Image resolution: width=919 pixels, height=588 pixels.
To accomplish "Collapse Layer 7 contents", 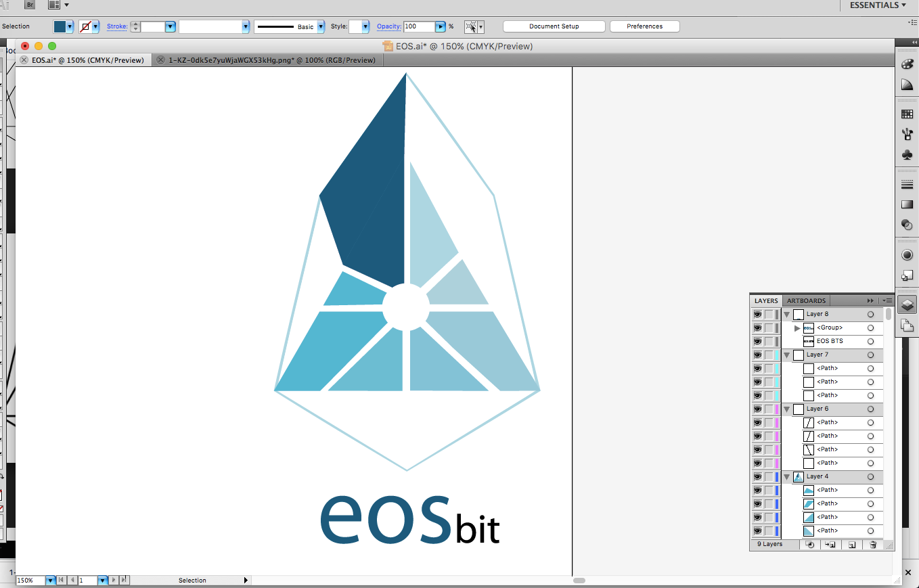I will [x=787, y=355].
